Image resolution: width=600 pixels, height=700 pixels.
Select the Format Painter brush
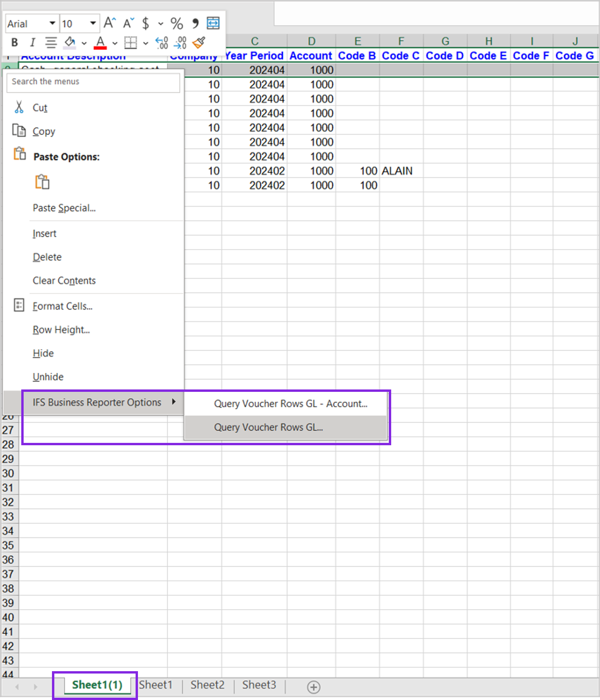tap(199, 43)
